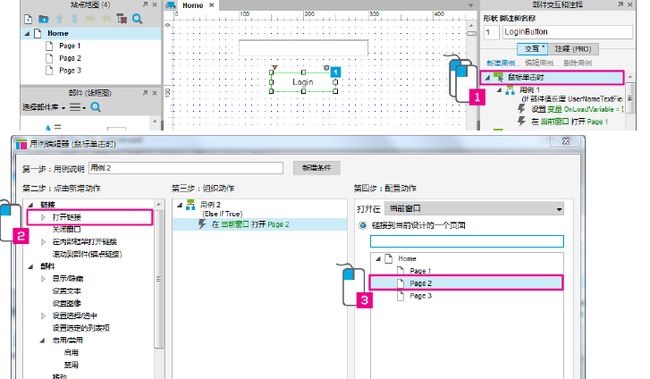Close the widgets panel

coord(155,93)
